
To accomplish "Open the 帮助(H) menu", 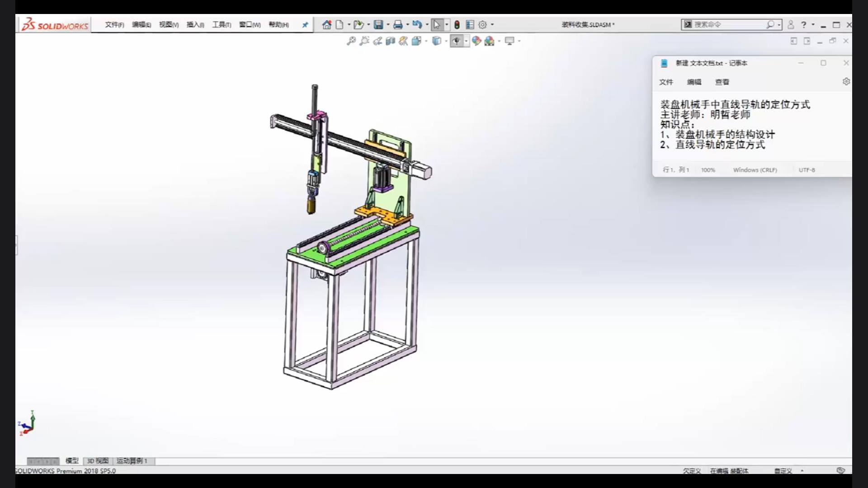I will (x=278, y=25).
